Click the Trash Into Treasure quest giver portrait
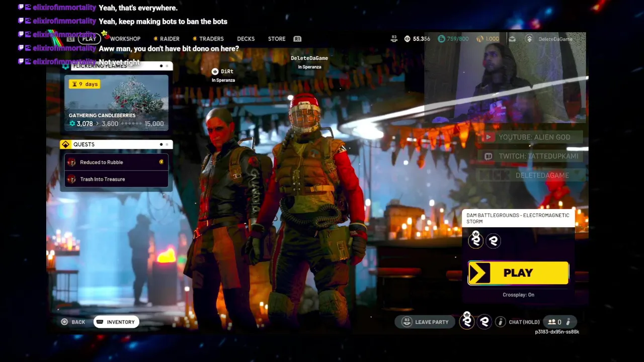 (x=71, y=179)
